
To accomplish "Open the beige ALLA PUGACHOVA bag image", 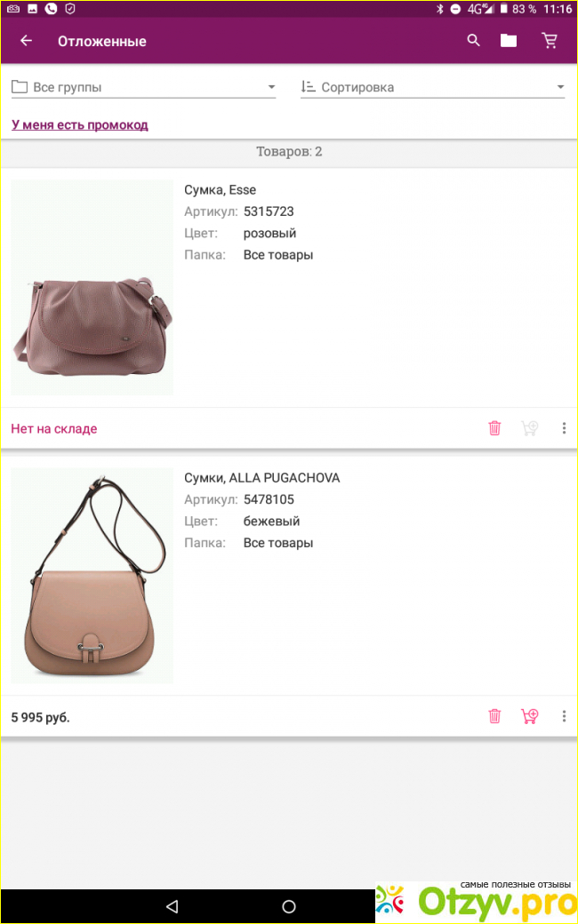I will pos(92,576).
